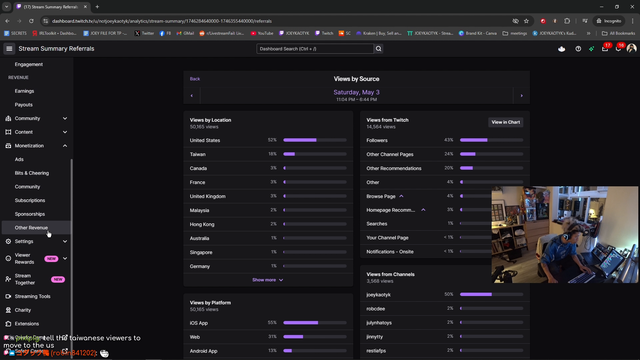Collapse the Browse Page row chevron
Screen dimensions: 640x360
click(x=401, y=196)
